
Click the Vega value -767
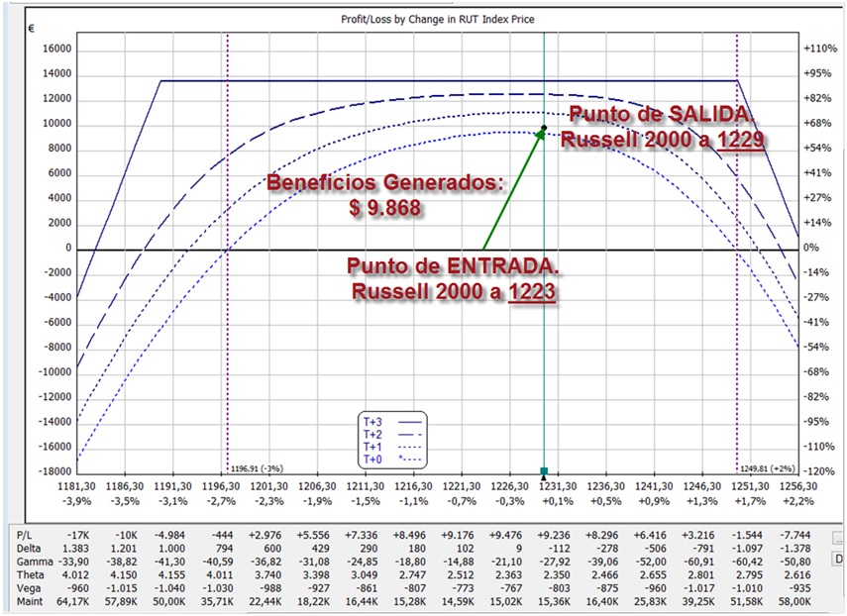510,588
